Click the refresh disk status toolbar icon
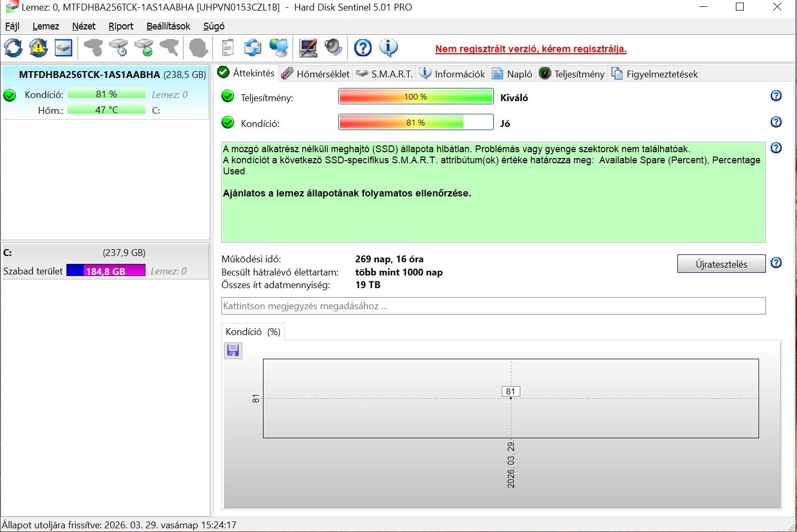This screenshot has width=797, height=532. 13,48
